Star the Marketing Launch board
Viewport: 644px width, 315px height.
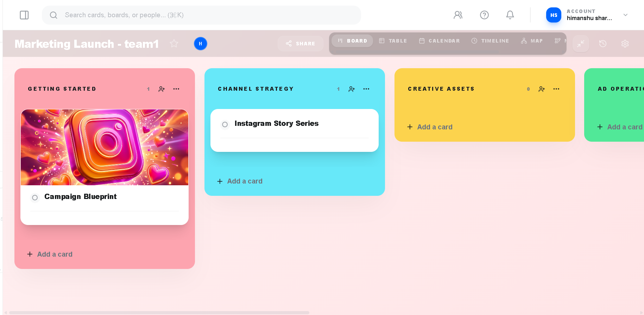pos(174,44)
